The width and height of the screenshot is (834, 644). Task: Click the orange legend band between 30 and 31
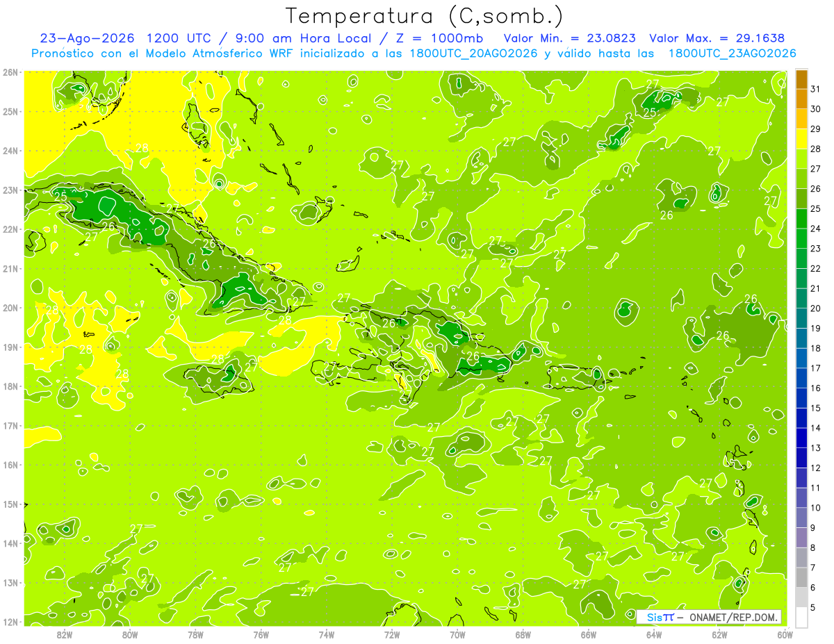(802, 100)
